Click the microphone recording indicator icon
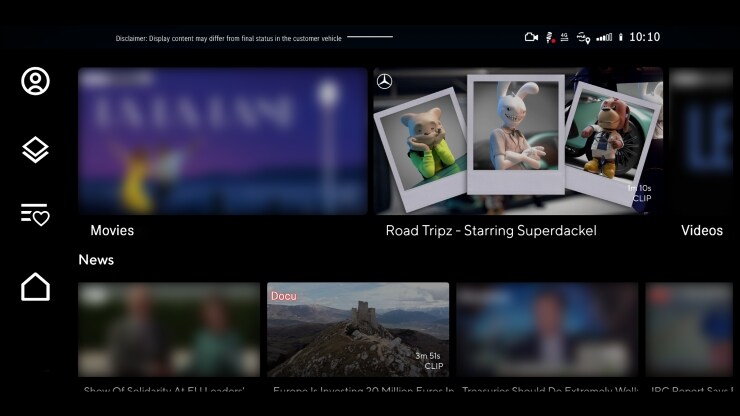 [x=548, y=38]
